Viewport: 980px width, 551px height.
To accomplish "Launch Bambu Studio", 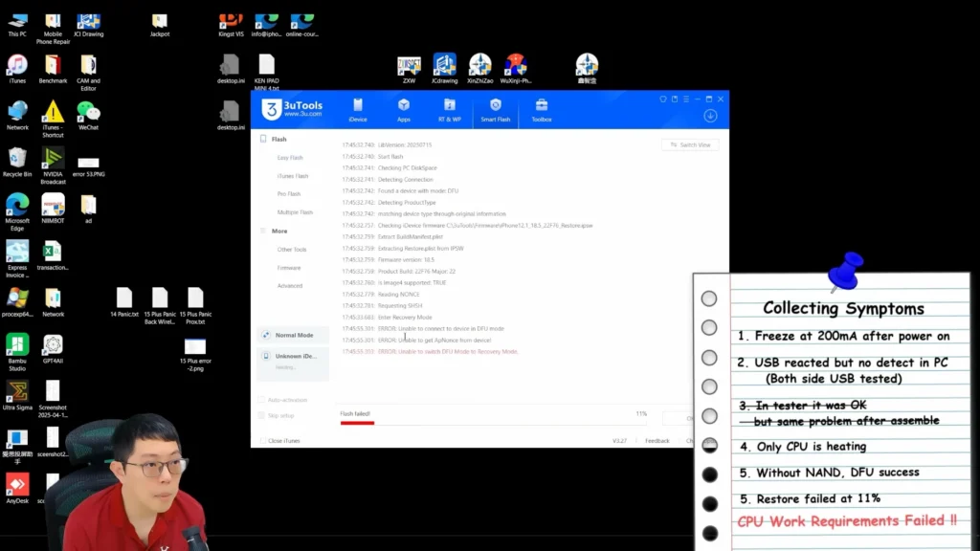I will [x=17, y=352].
